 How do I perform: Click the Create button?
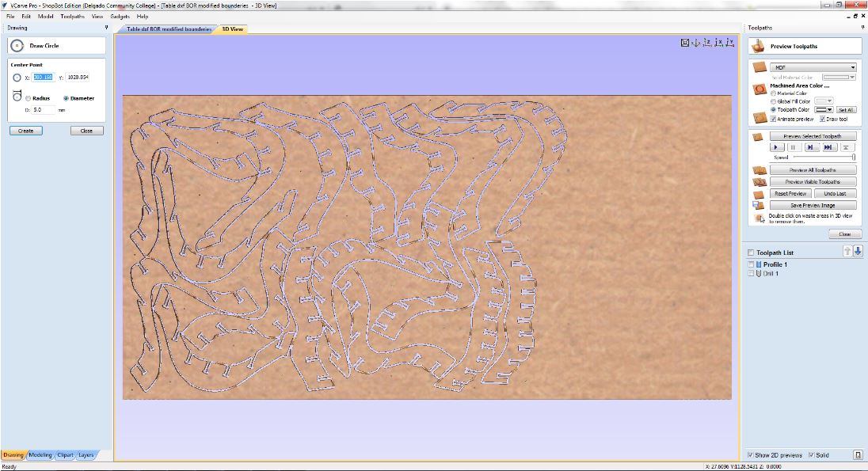click(x=26, y=131)
